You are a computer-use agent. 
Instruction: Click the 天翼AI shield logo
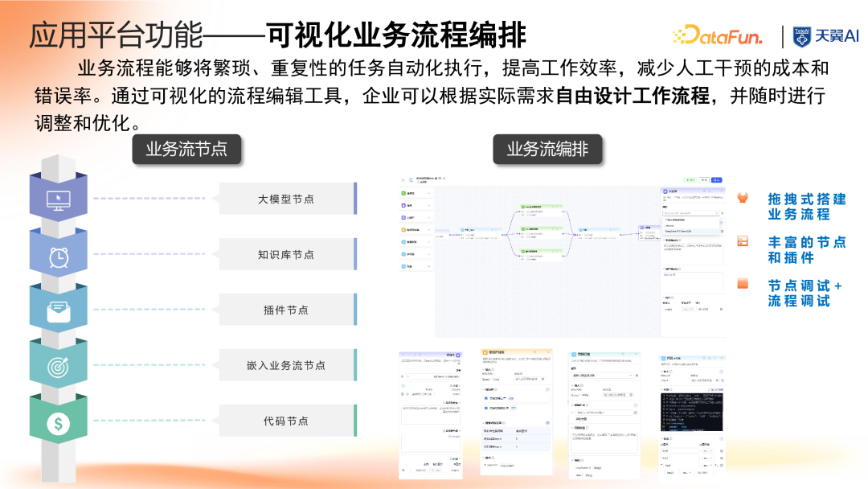pos(801,36)
